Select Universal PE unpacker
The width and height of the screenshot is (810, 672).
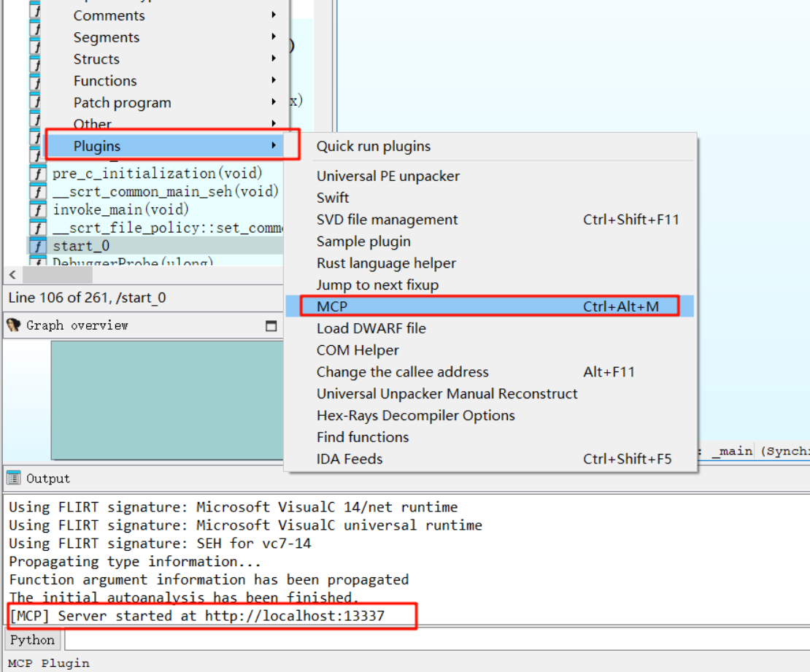point(387,176)
